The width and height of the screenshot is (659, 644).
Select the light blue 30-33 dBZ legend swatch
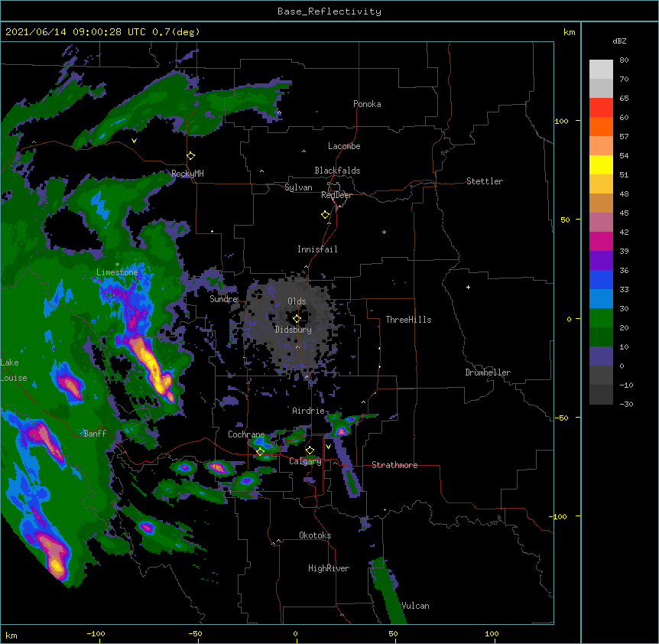601,298
